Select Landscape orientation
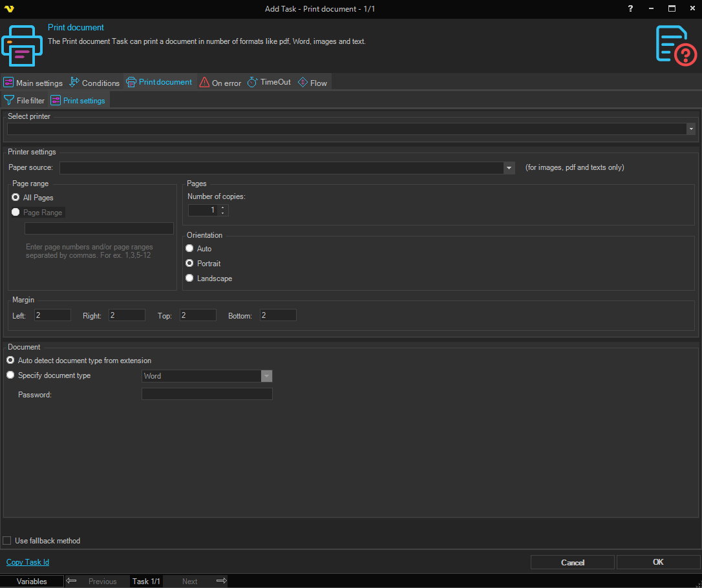The width and height of the screenshot is (702, 588). [189, 278]
